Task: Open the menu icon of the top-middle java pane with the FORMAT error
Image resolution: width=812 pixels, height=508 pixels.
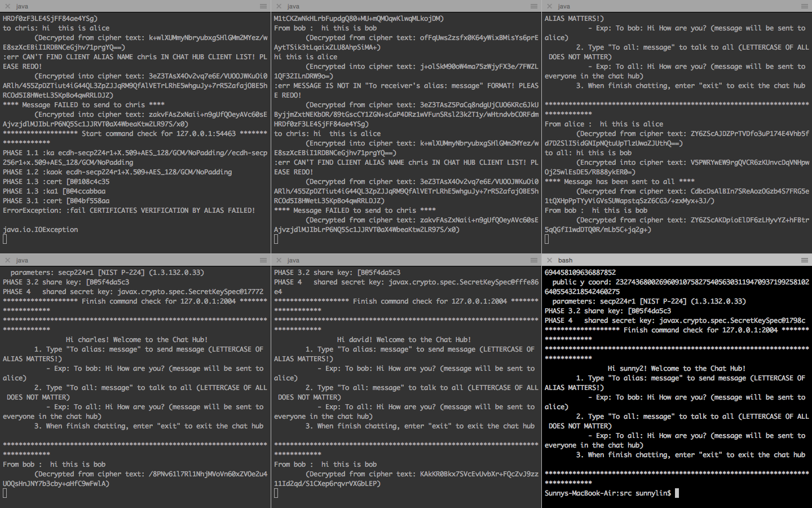Action: [534, 6]
